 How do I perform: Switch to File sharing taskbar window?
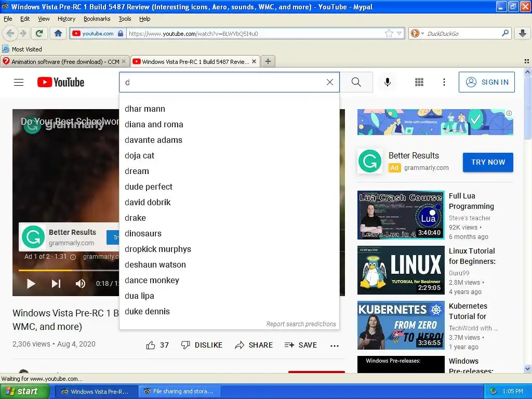(x=179, y=391)
